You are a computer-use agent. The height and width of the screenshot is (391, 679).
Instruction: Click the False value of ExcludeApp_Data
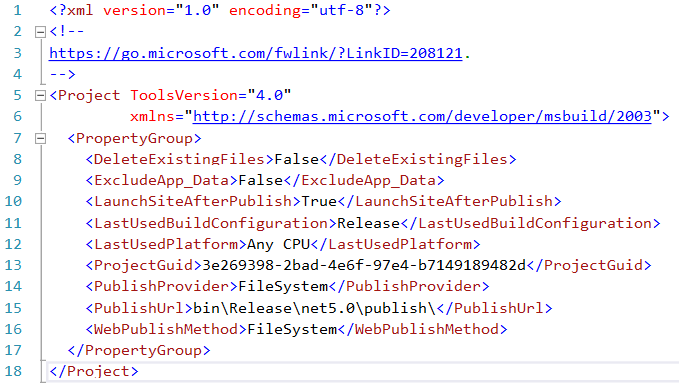261,180
